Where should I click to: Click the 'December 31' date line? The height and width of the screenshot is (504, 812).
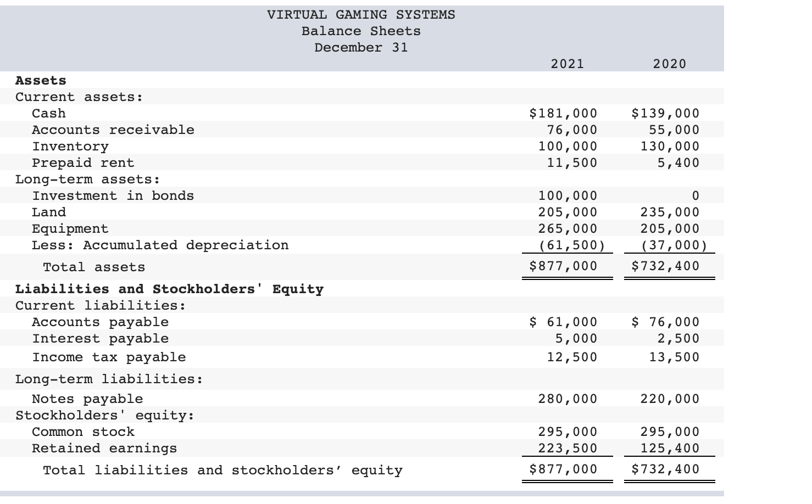click(x=361, y=47)
